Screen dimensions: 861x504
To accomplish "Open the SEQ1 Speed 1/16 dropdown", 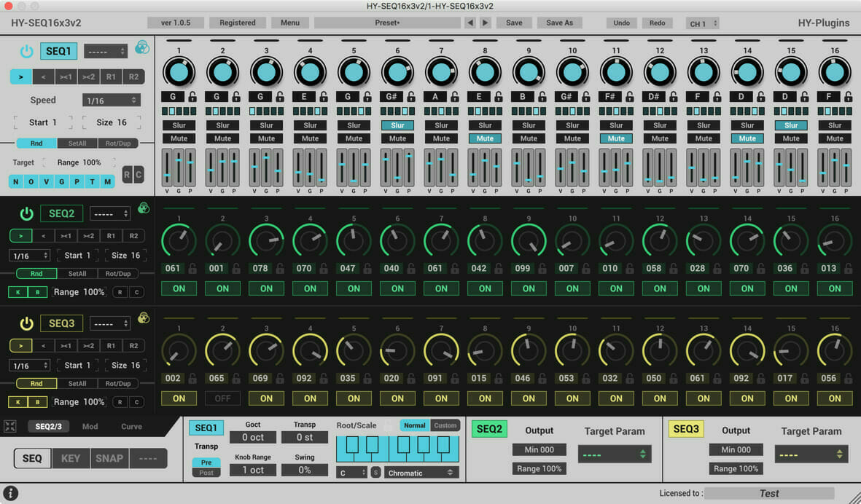I will coord(112,101).
